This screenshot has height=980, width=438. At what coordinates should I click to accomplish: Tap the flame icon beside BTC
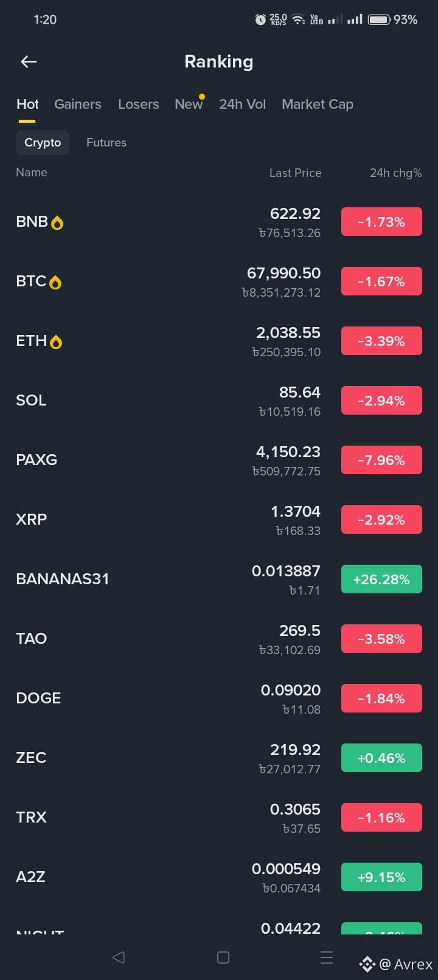(x=55, y=283)
